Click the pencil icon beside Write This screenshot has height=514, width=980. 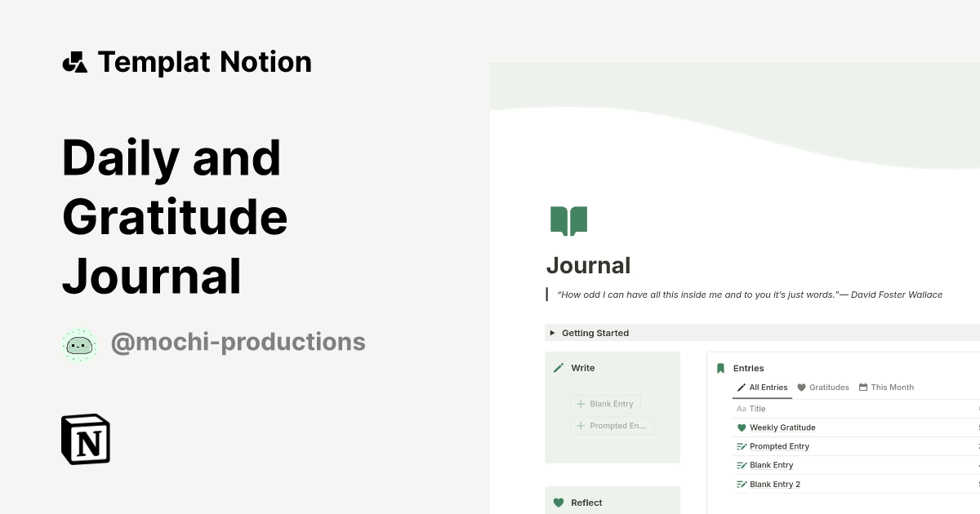coord(557,368)
